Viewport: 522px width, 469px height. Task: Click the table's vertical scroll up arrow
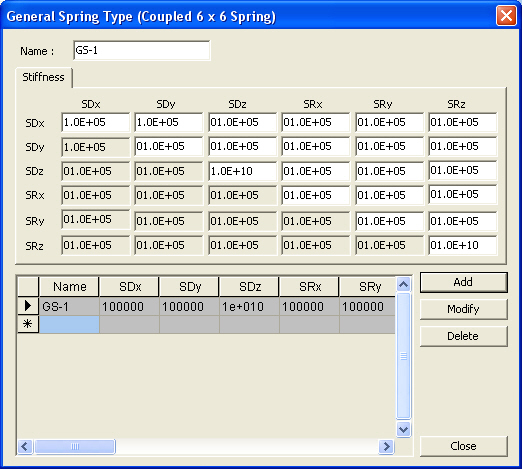point(403,284)
